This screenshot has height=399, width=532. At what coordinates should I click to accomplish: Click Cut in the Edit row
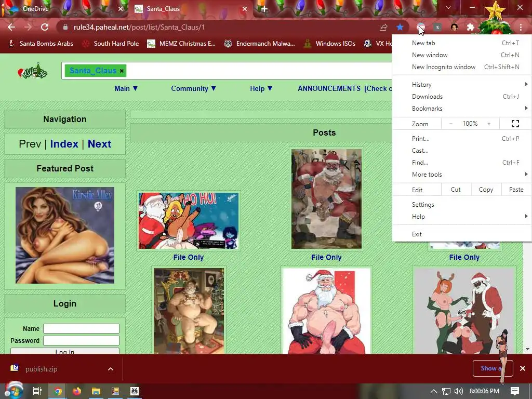click(456, 189)
